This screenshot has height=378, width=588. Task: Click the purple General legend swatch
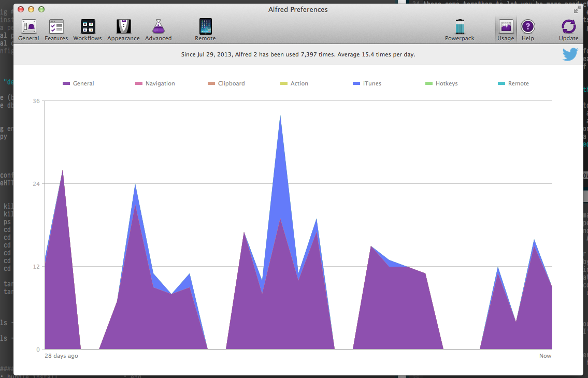click(66, 83)
